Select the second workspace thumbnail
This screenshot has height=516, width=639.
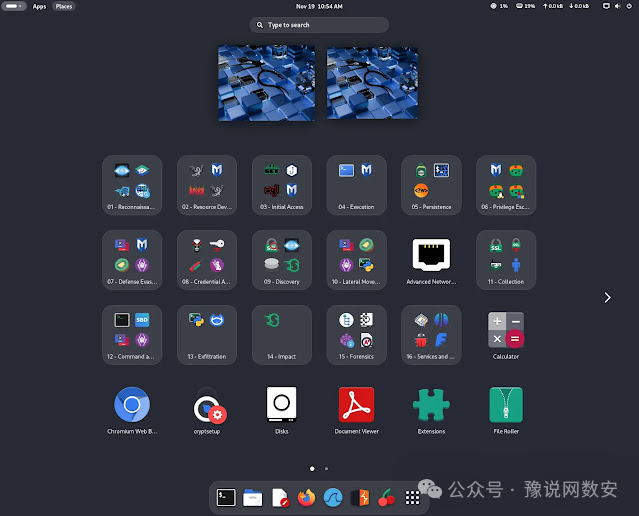coord(372,83)
